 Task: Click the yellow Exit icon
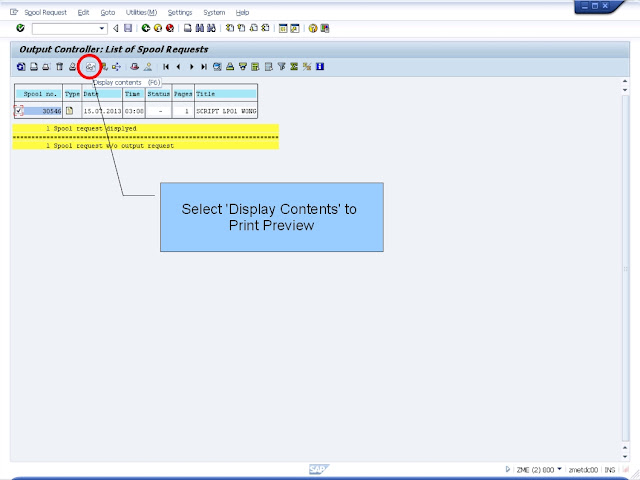pyautogui.click(x=158, y=28)
